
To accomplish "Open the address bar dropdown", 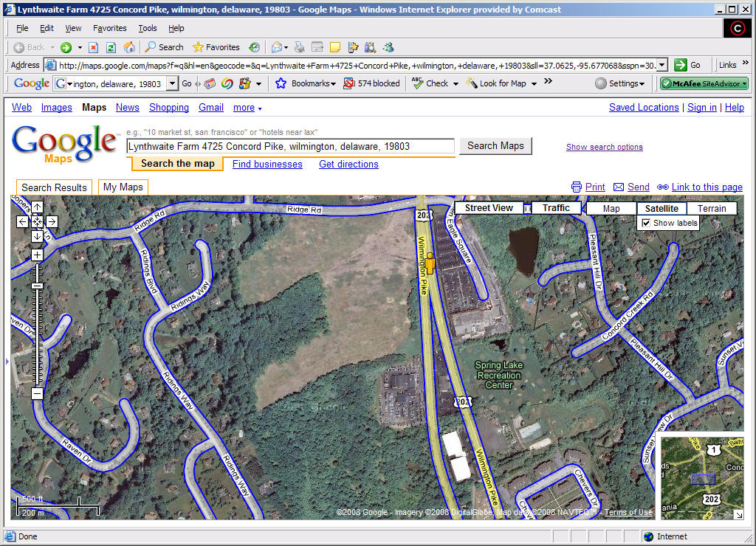I will point(662,65).
